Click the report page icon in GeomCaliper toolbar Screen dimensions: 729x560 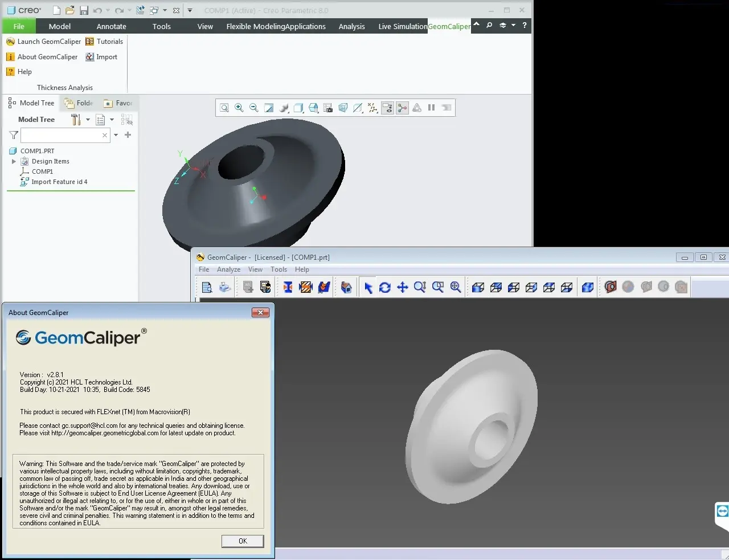207,287
